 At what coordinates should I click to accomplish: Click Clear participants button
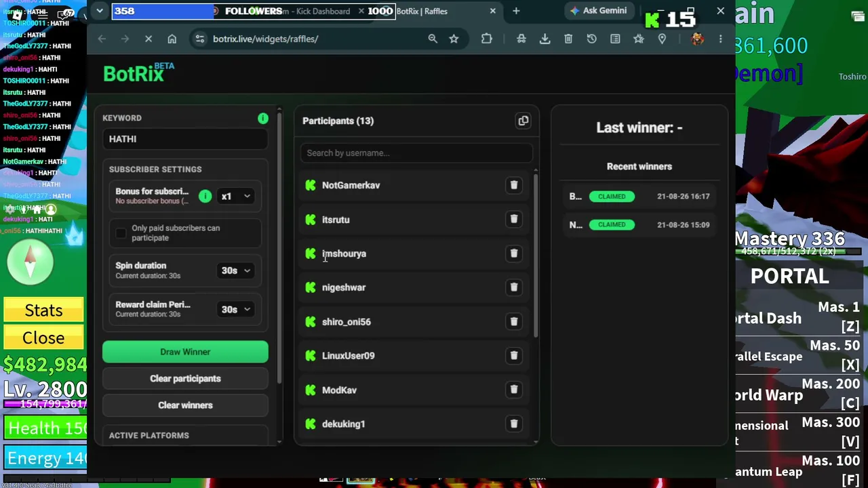185,378
